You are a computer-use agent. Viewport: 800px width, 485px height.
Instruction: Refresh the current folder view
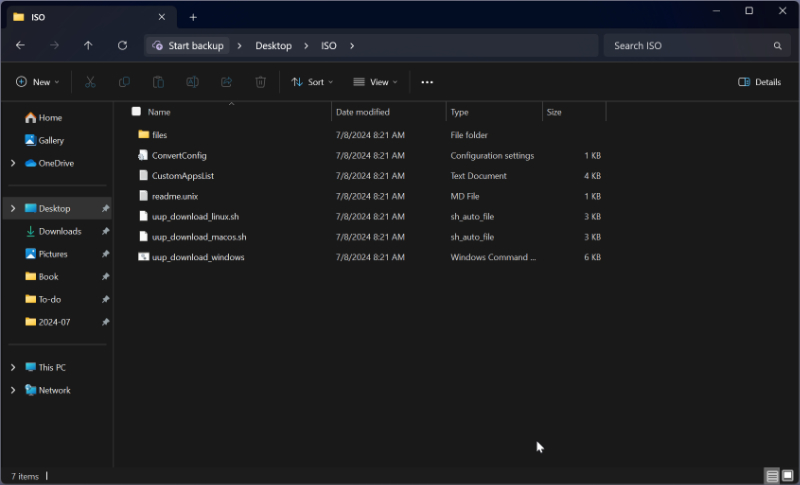click(x=122, y=46)
